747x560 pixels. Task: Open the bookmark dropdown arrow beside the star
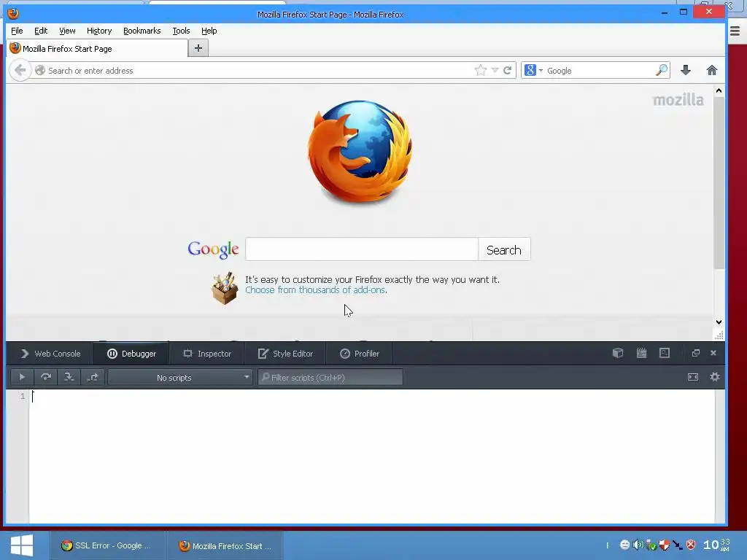click(495, 71)
